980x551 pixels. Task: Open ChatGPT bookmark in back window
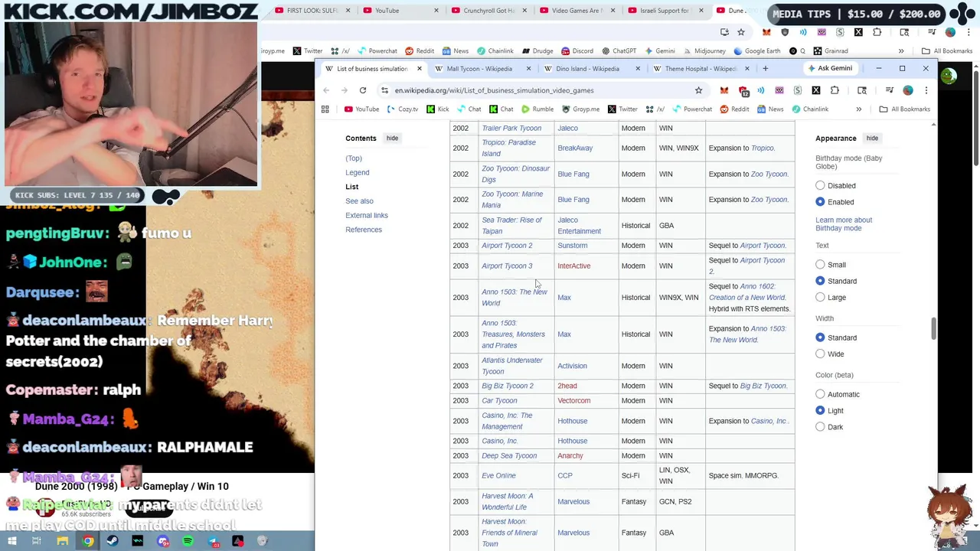click(619, 51)
